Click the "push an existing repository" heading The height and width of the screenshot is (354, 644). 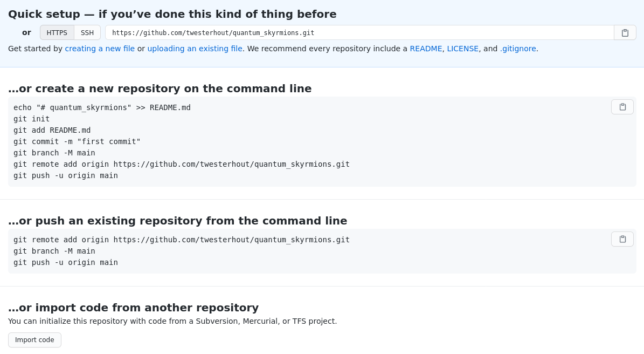(x=177, y=221)
